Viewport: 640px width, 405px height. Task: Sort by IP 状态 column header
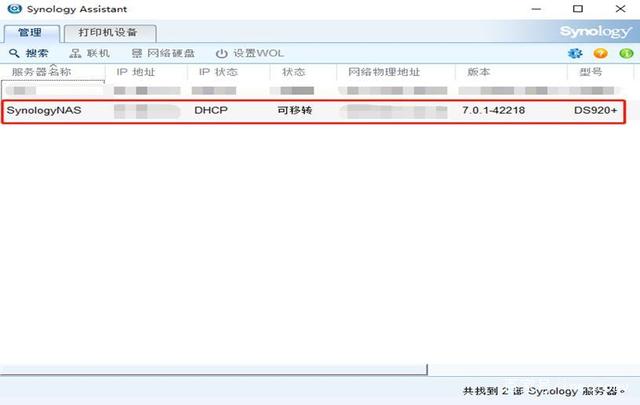229,72
